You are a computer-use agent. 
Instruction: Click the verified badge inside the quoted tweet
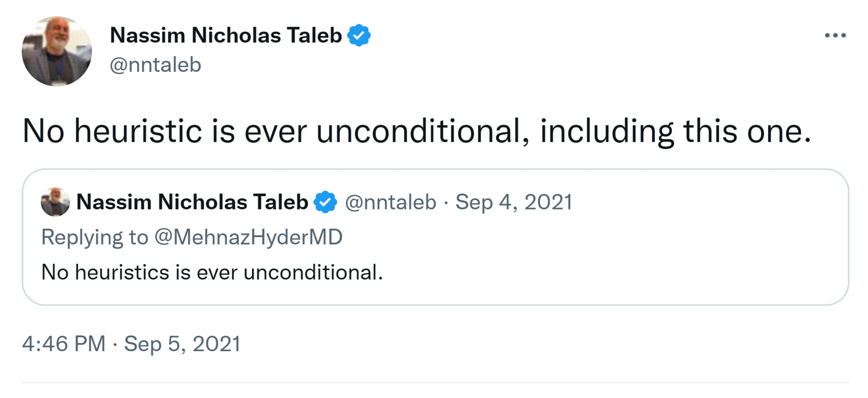(325, 202)
